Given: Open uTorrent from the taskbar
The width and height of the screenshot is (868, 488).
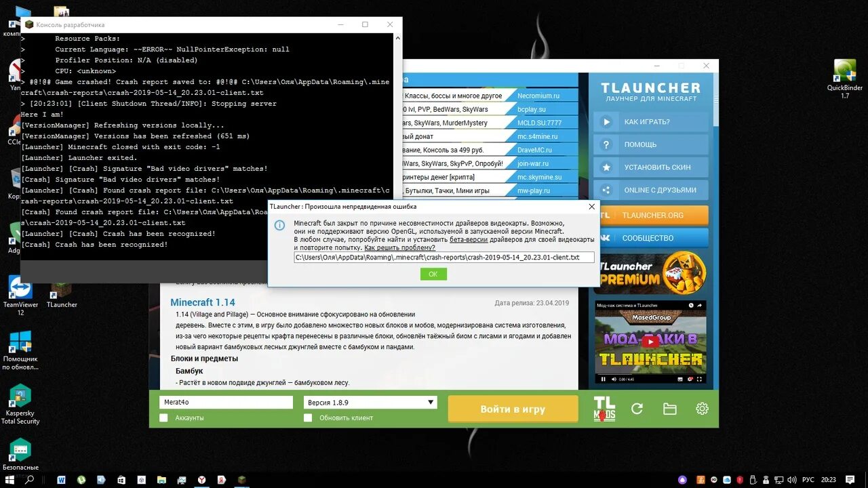Looking at the screenshot, I should coord(81,479).
